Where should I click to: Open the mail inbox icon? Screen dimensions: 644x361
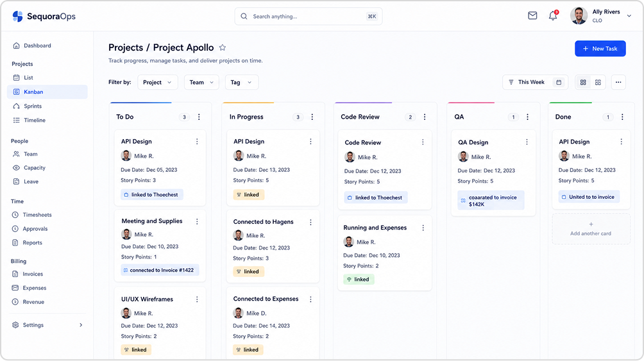pos(532,15)
